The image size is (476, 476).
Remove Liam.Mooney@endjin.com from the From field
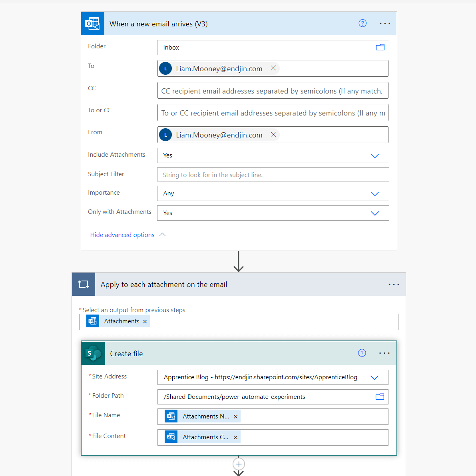click(273, 135)
